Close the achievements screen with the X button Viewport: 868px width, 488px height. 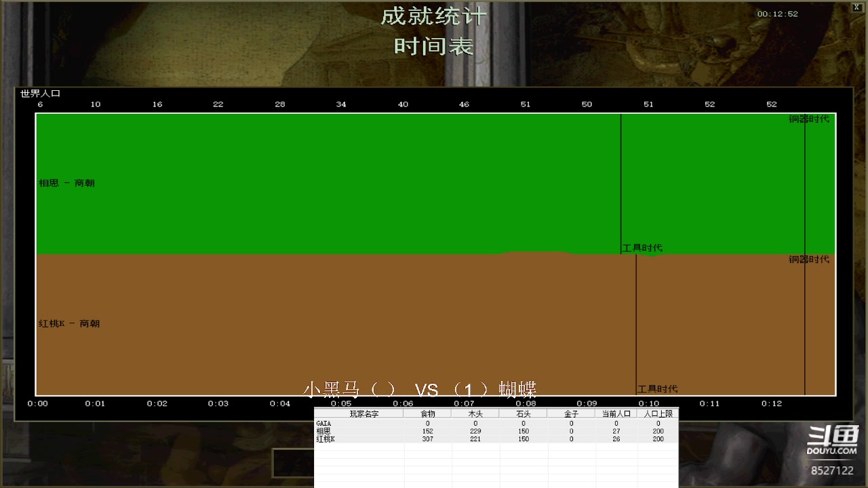pos(856,7)
